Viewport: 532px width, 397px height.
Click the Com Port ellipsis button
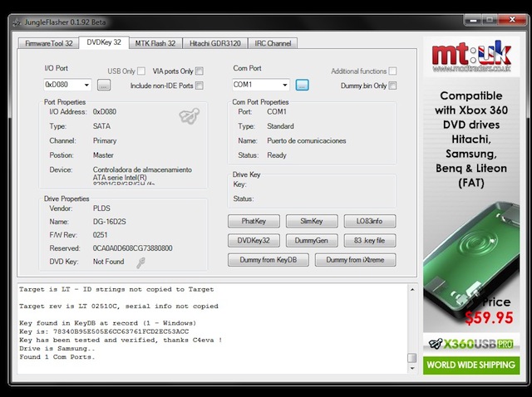(x=302, y=85)
